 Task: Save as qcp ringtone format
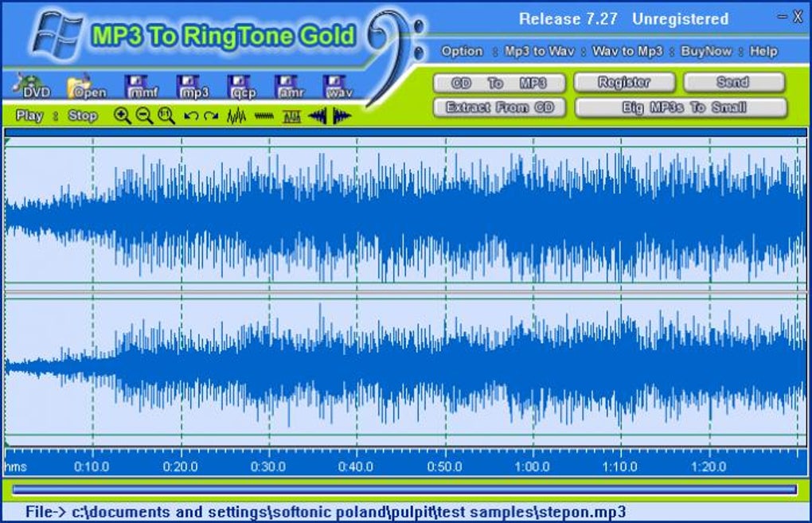point(243,87)
